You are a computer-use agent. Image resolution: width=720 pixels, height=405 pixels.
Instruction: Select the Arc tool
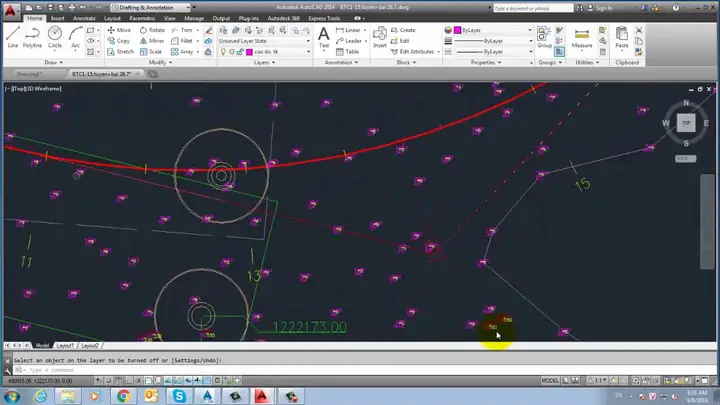(75, 37)
